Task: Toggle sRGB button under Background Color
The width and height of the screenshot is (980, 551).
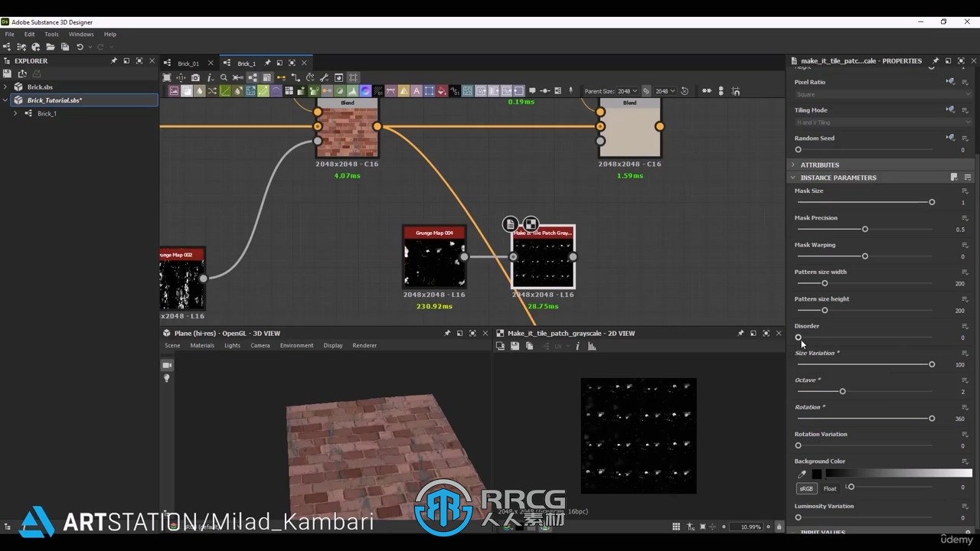Action: (x=806, y=488)
